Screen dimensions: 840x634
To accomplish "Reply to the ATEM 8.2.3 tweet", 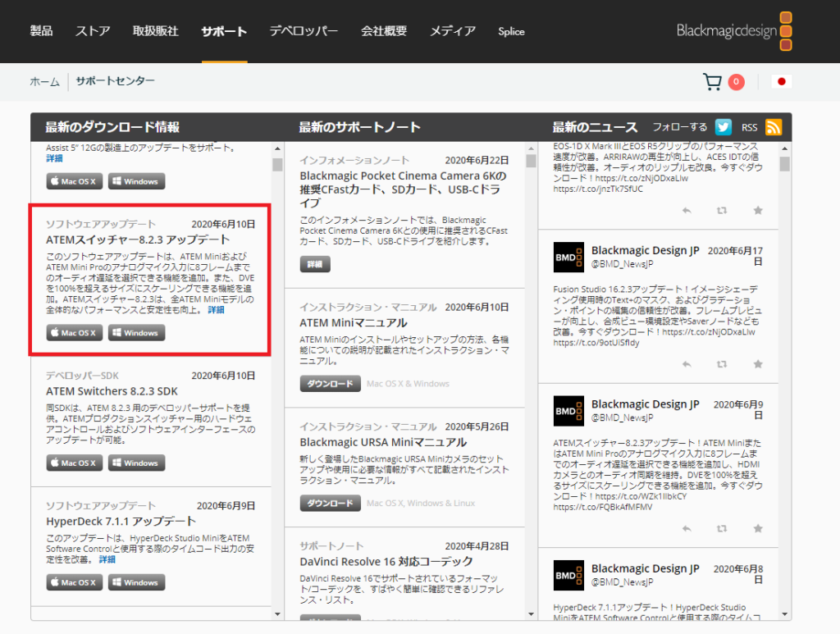I will point(687,528).
